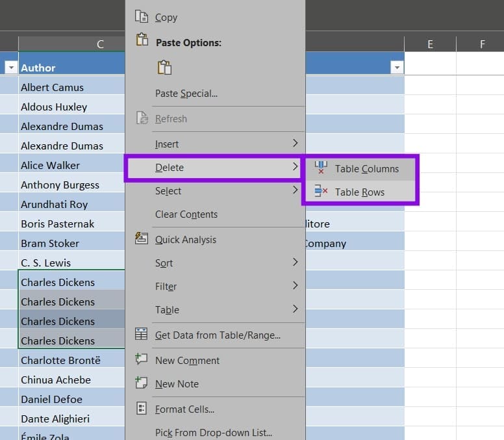Select the Émile Zola cell
The width and height of the screenshot is (504, 440).
click(x=71, y=434)
